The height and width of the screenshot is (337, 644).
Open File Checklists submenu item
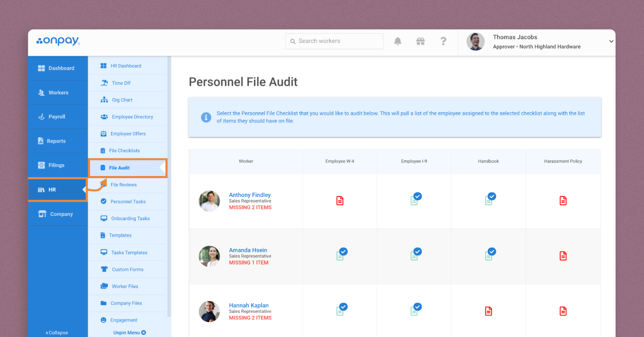coord(128,151)
